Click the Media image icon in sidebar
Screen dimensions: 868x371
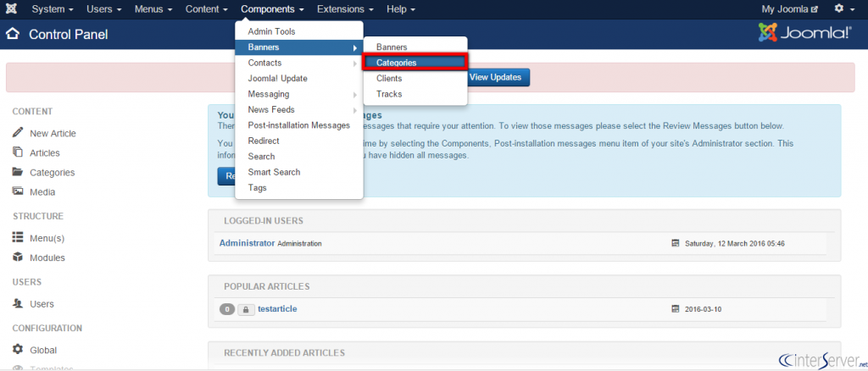(x=19, y=191)
